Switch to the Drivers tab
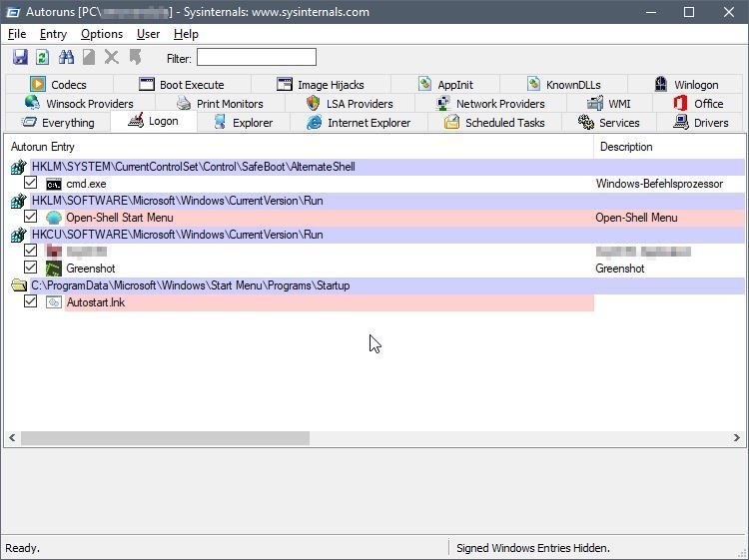 [x=700, y=123]
